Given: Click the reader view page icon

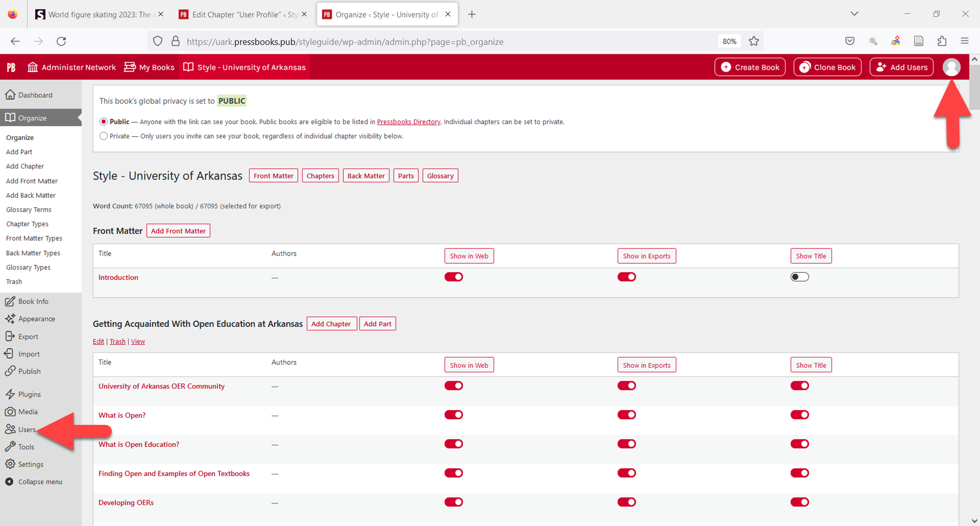Looking at the screenshot, I should coord(918,41).
